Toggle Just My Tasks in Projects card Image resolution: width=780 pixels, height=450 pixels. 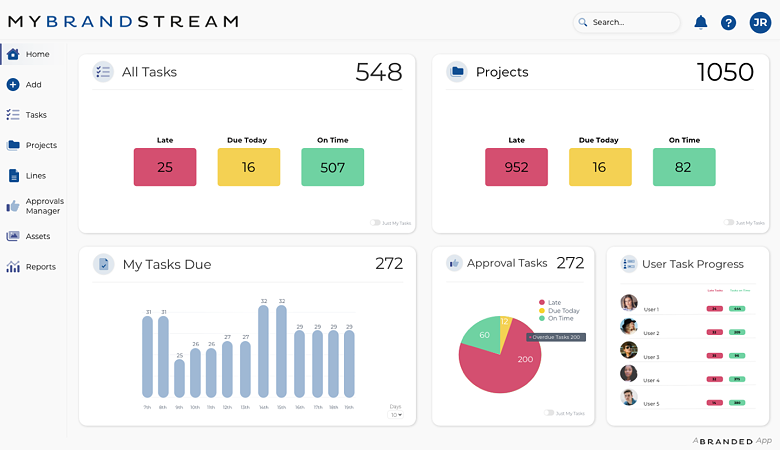click(x=728, y=223)
